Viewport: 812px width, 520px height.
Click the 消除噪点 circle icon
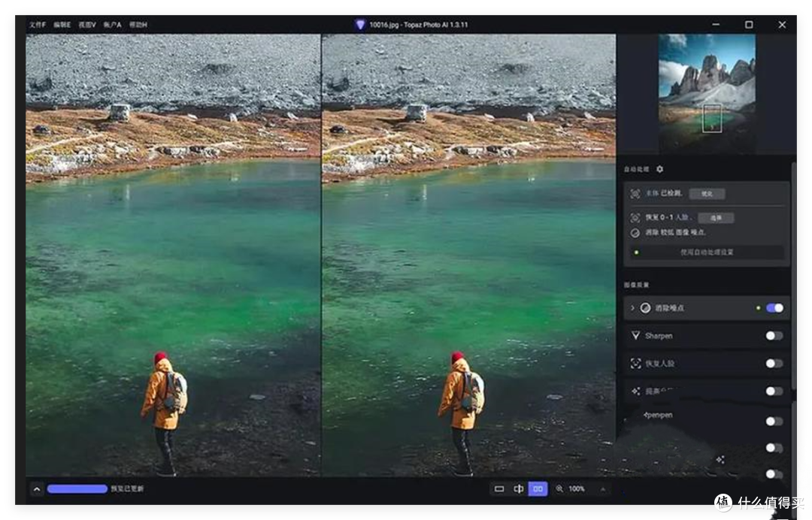click(x=645, y=308)
